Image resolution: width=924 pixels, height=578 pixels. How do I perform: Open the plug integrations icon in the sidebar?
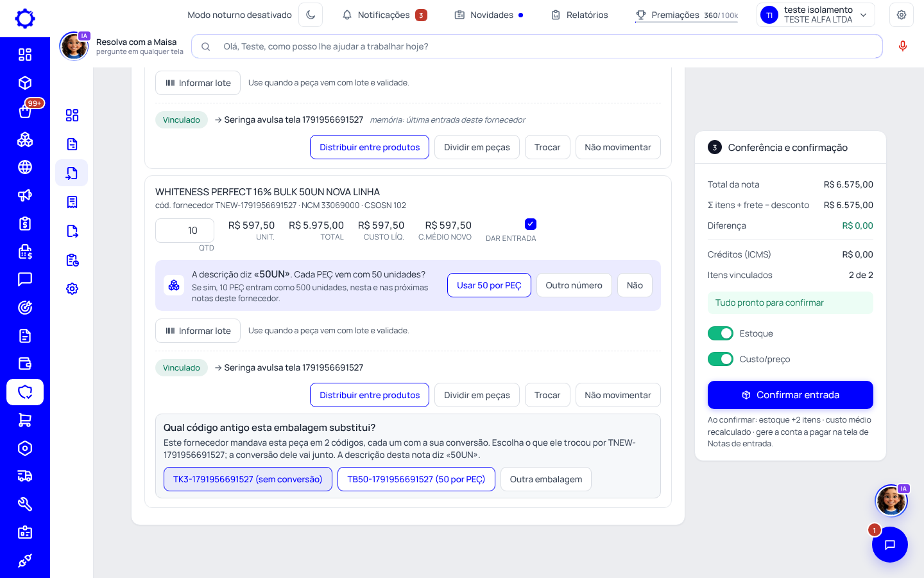pyautogui.click(x=25, y=561)
